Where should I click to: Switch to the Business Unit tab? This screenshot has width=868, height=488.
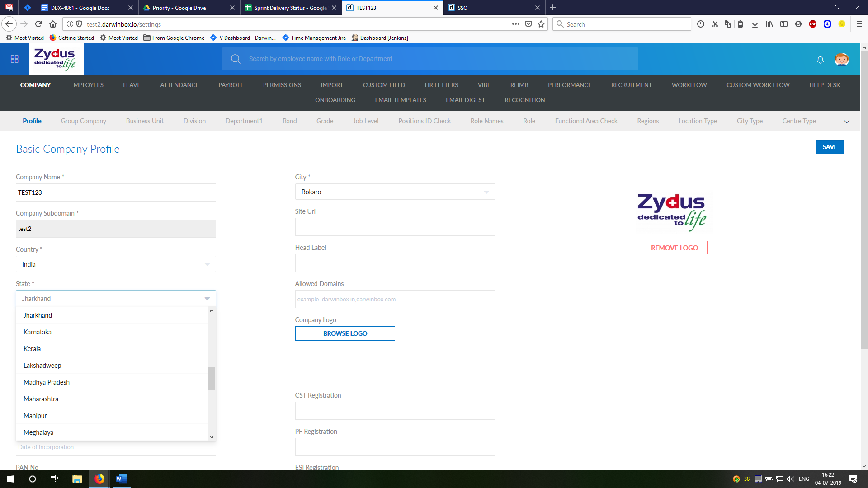point(145,121)
